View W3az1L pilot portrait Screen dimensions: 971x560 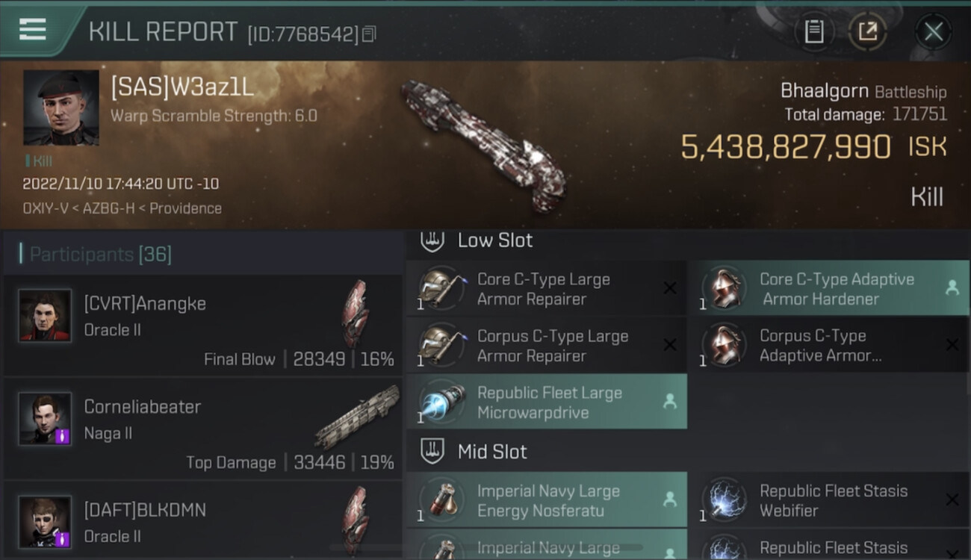coord(61,108)
